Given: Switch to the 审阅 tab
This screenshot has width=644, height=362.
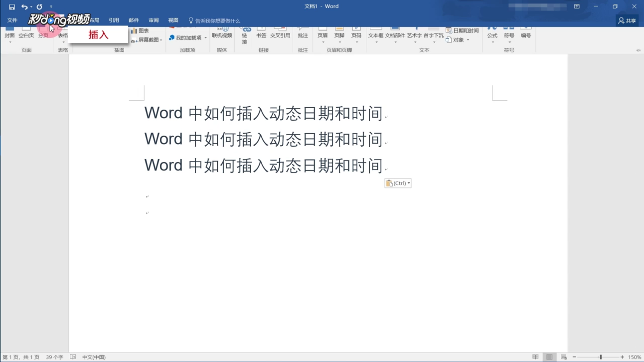Looking at the screenshot, I should pyautogui.click(x=154, y=20).
